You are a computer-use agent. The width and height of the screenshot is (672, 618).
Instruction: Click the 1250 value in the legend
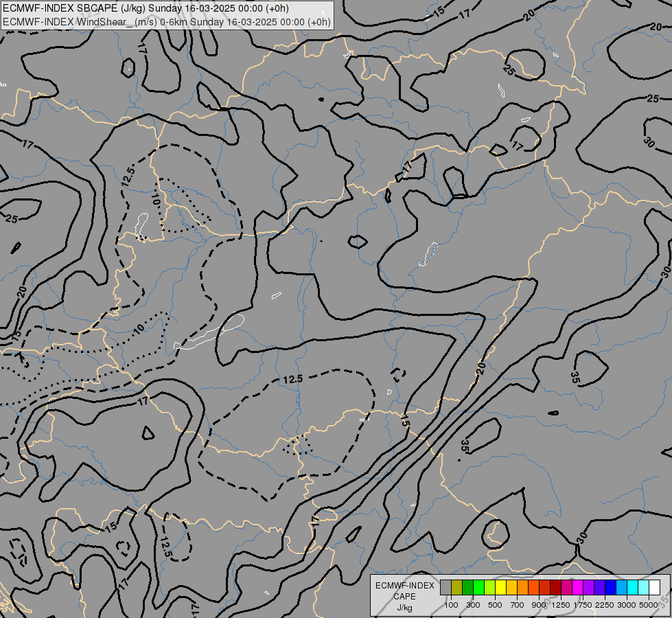(561, 605)
